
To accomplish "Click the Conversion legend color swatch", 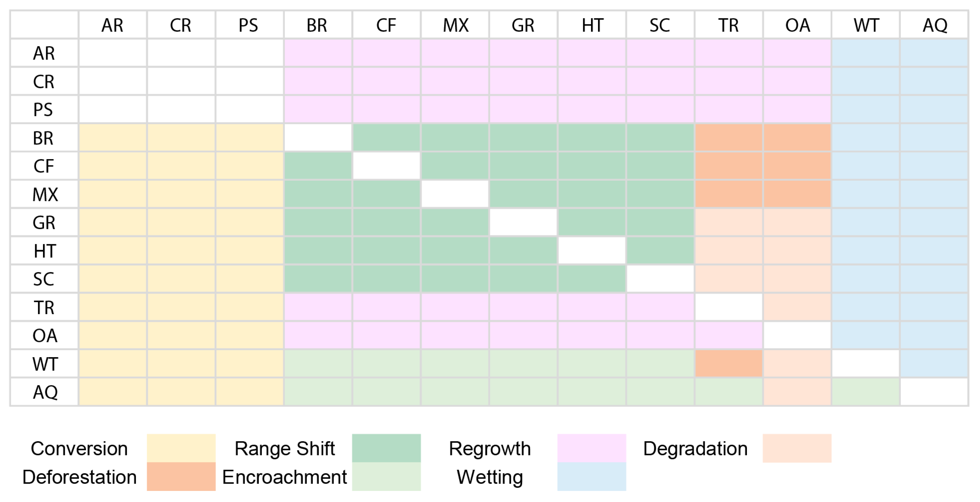I will 181,448.
